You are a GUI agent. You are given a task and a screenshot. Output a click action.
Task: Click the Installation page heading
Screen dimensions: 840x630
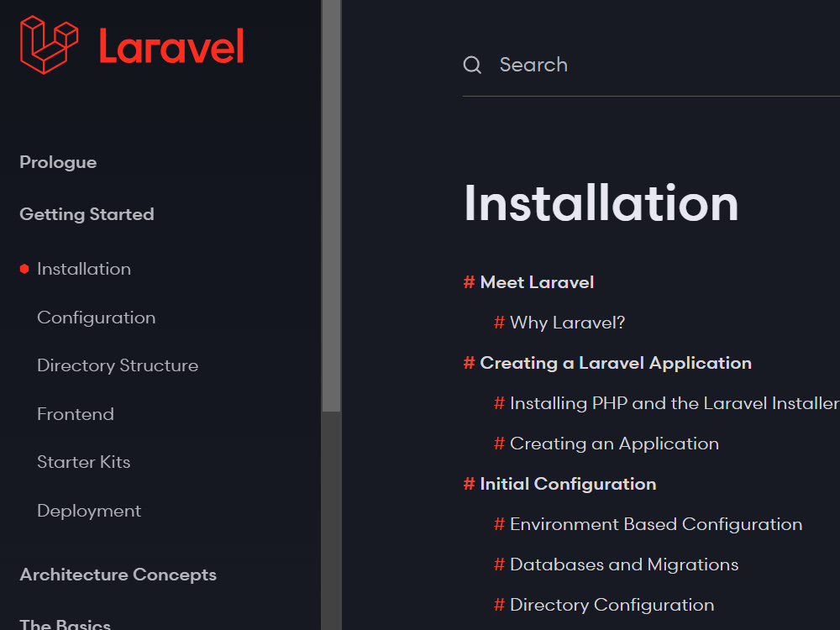(601, 203)
